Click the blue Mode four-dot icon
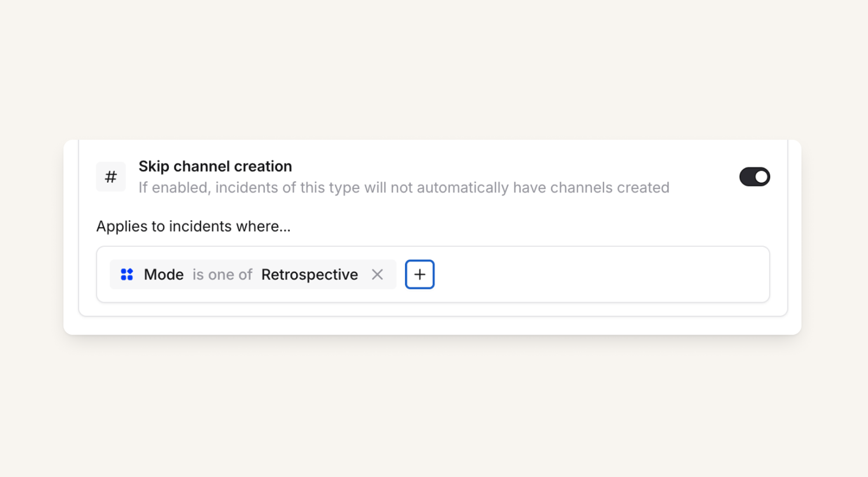This screenshot has height=477, width=868. pos(127,274)
